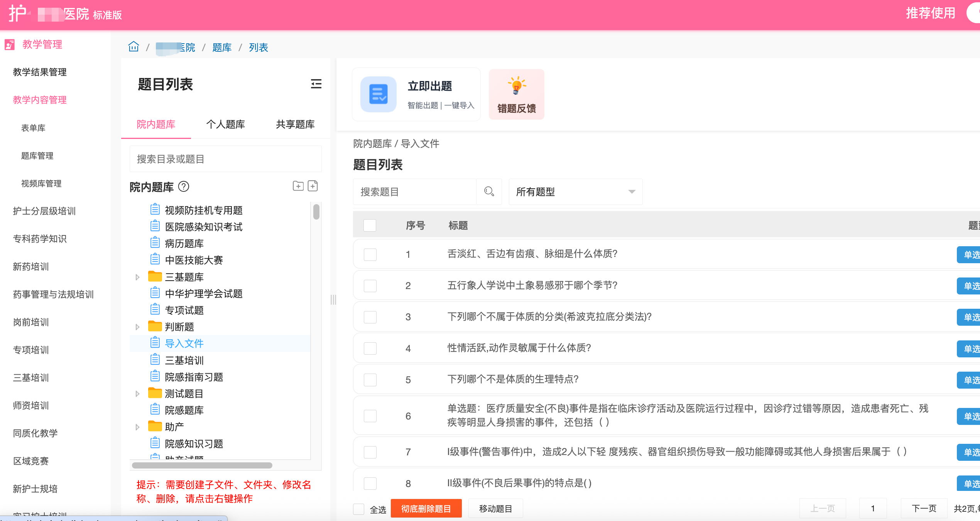Image resolution: width=980 pixels, height=521 pixels.
Task: Expand the 三基题库 folder
Action: [137, 277]
